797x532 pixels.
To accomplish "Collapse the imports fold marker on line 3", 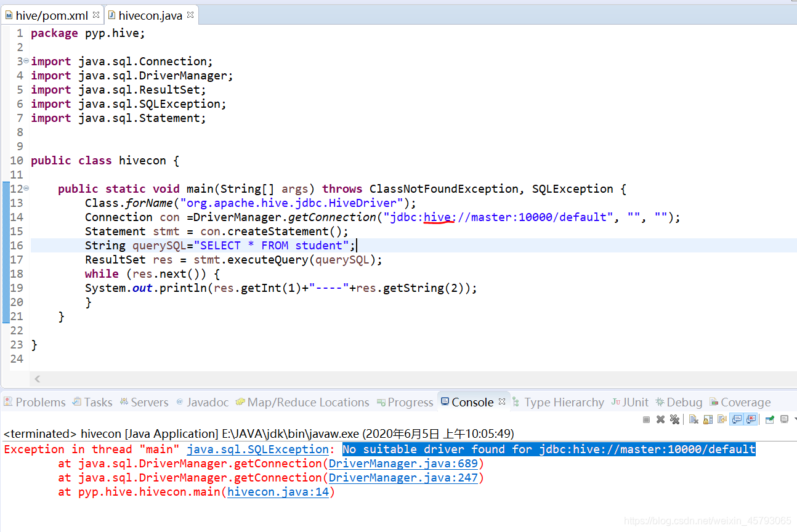I will [26, 61].
